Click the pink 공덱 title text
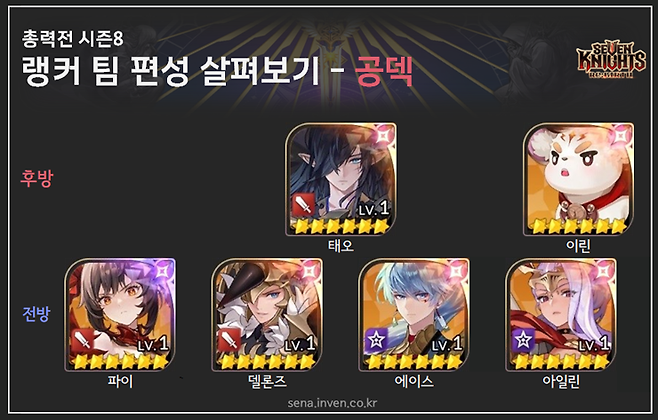The width and height of the screenshot is (658, 420). [384, 71]
